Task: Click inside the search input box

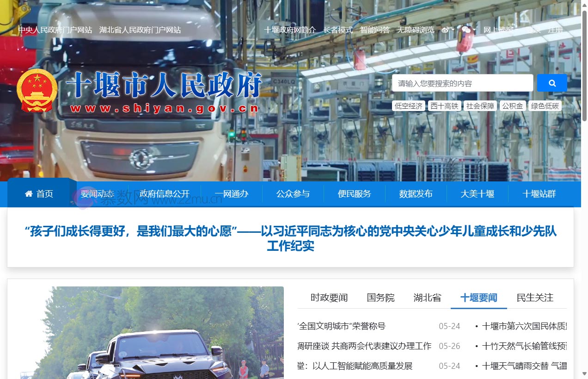Action: 462,83
